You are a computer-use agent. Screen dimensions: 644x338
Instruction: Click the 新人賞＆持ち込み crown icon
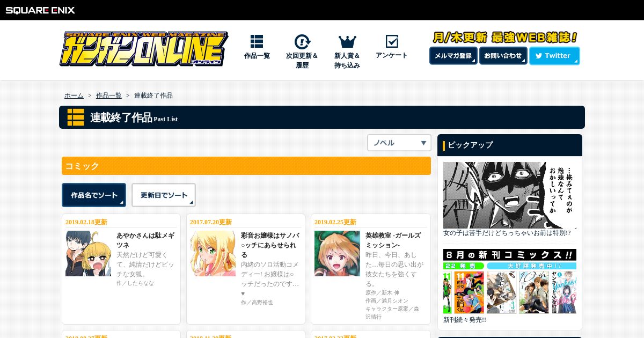[347, 41]
